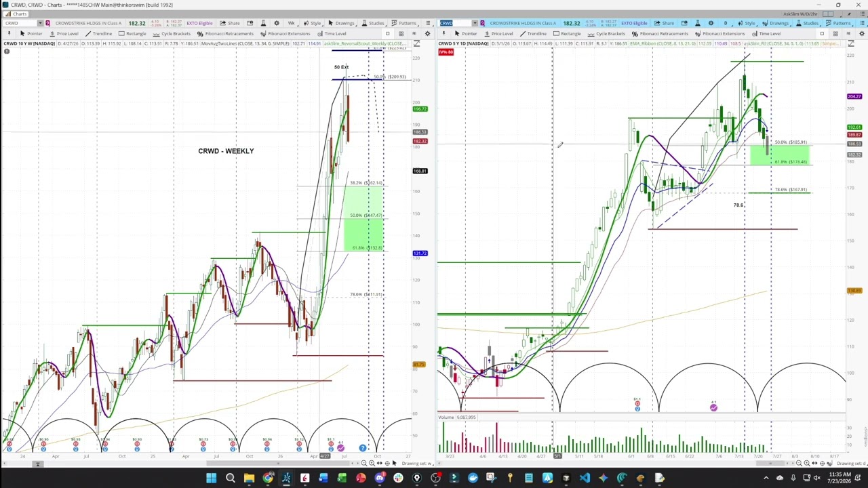The width and height of the screenshot is (868, 488).
Task: Click the right chart's top-right expand icon
Action: [x=851, y=43]
